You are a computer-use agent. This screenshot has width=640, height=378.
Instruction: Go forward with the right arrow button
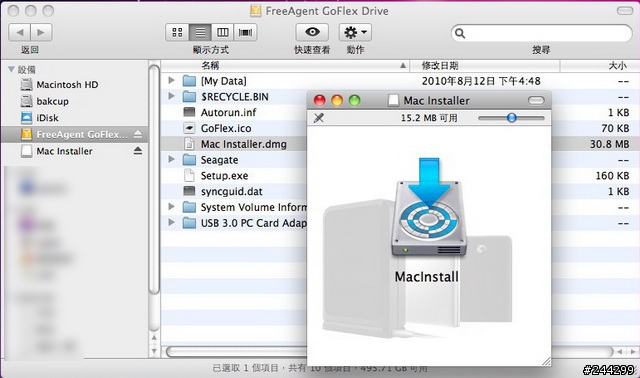click(41, 32)
